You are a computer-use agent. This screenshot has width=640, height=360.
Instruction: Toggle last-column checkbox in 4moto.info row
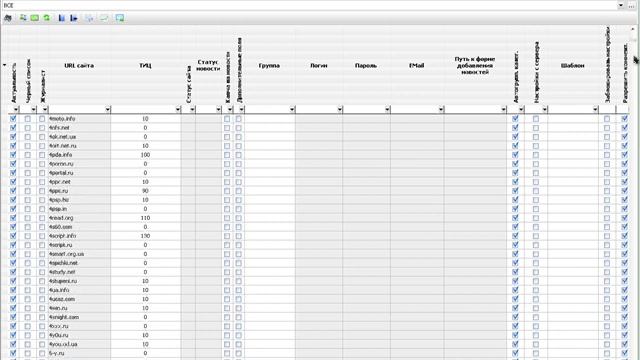click(624, 119)
